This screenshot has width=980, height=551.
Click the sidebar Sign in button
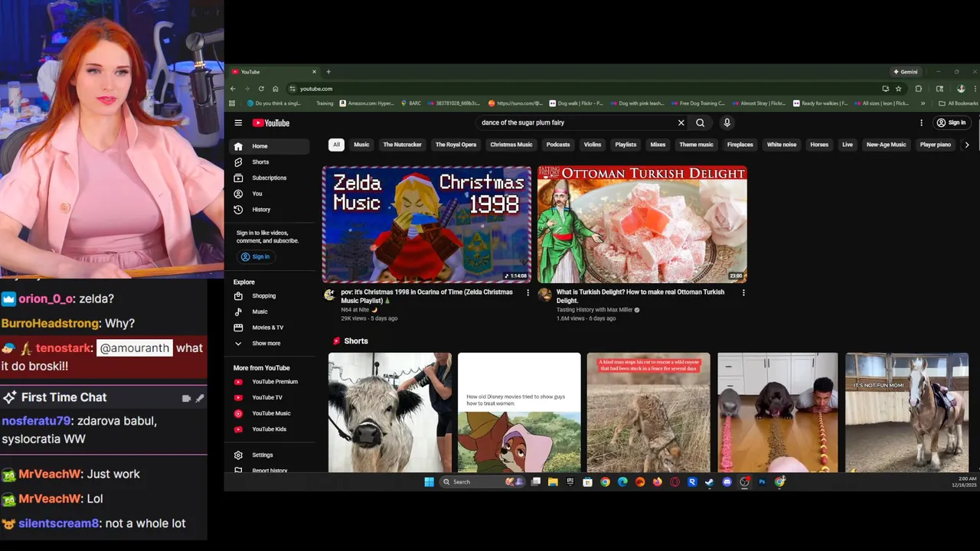coord(256,256)
